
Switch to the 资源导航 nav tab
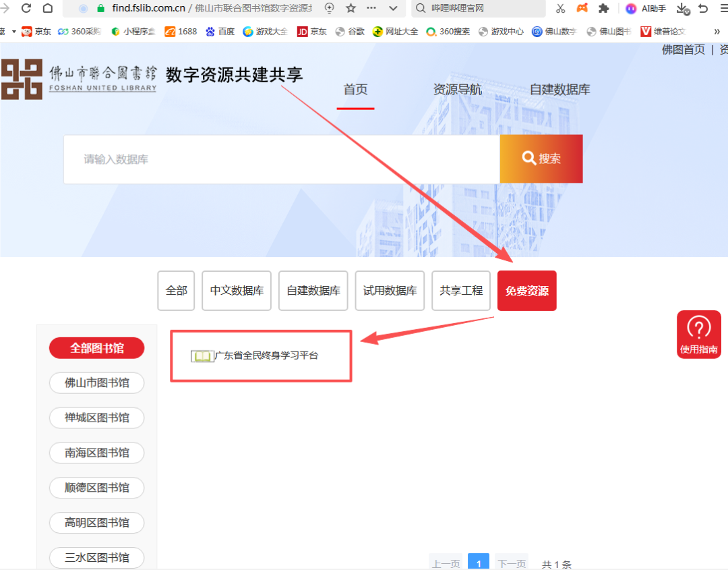pyautogui.click(x=457, y=89)
